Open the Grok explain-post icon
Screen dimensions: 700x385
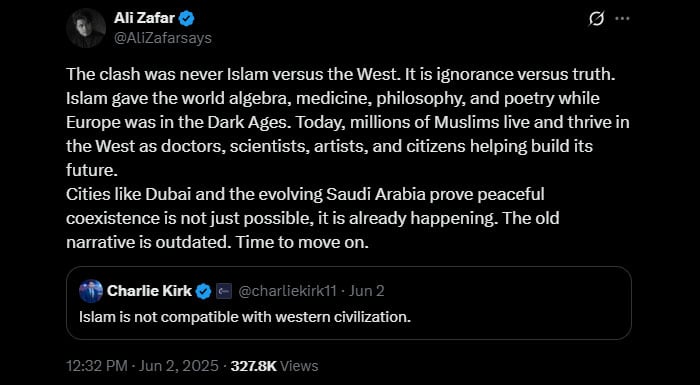(596, 19)
